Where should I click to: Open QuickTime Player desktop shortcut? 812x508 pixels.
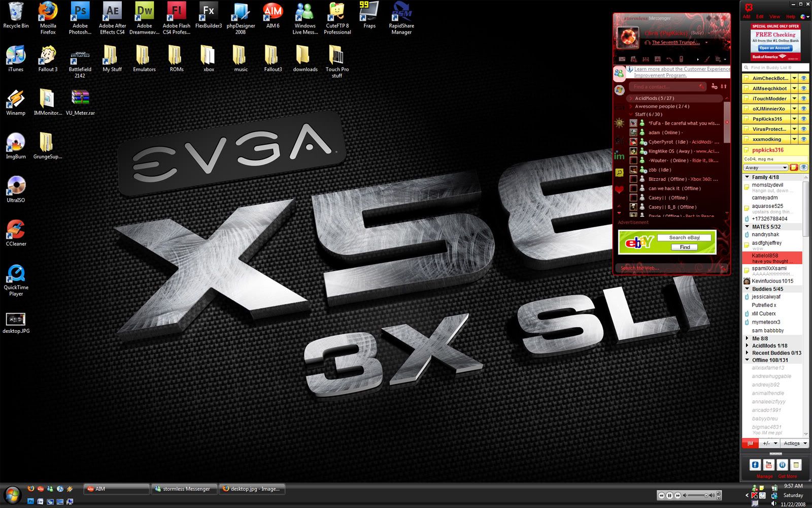[x=16, y=280]
